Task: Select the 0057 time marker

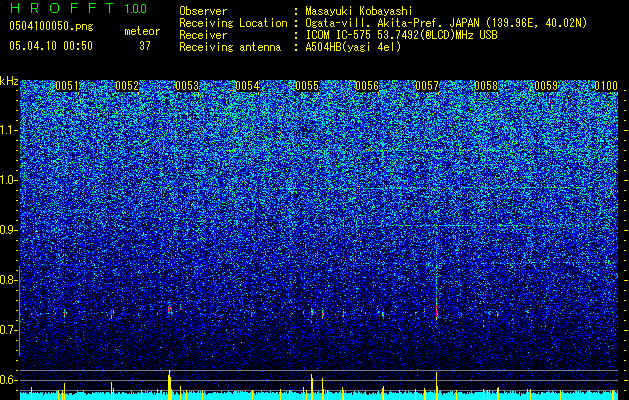Action: 427,86
